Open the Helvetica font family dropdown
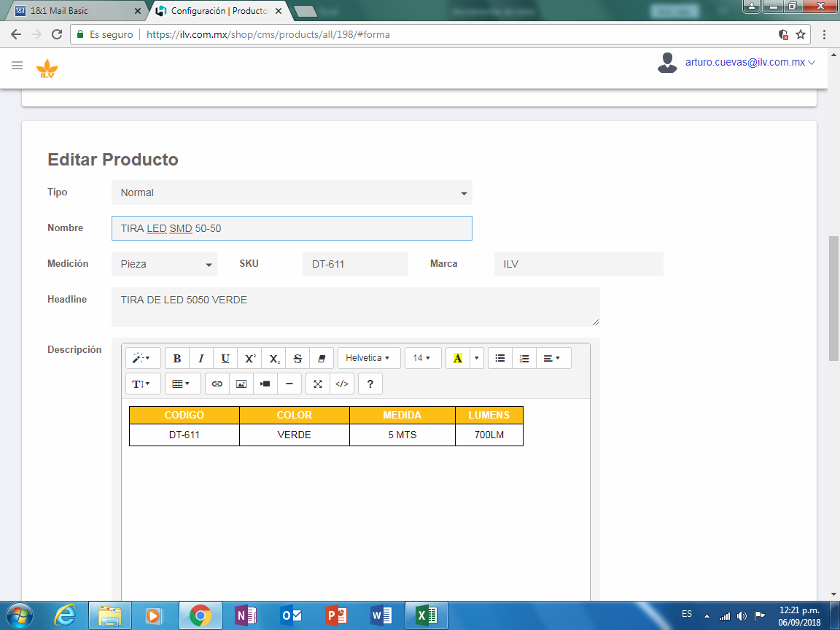Image resolution: width=840 pixels, height=630 pixels. [368, 359]
